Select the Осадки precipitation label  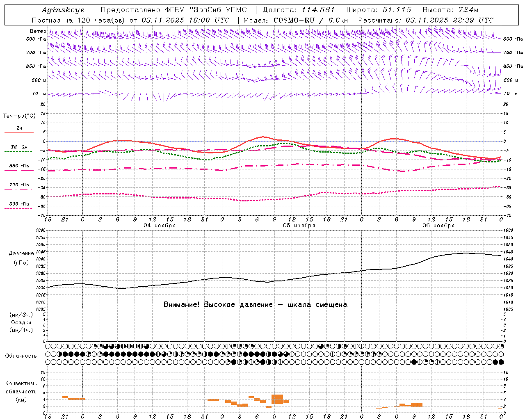tap(21, 322)
